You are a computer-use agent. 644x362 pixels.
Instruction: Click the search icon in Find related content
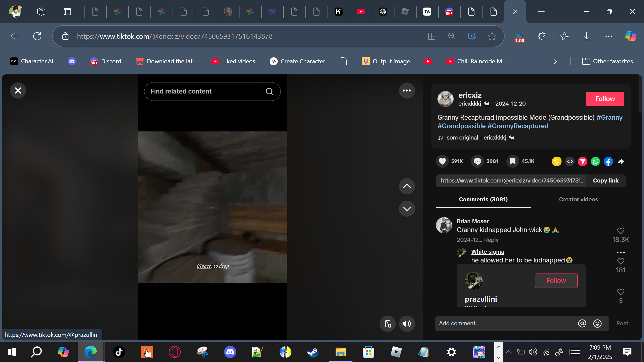point(269,92)
